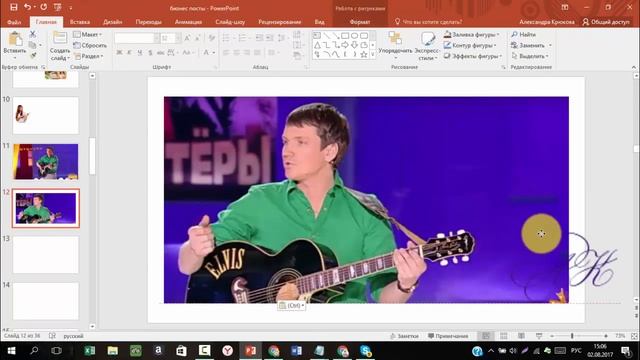
Task: Start slideshow icon in status bar
Action: pos(539,336)
